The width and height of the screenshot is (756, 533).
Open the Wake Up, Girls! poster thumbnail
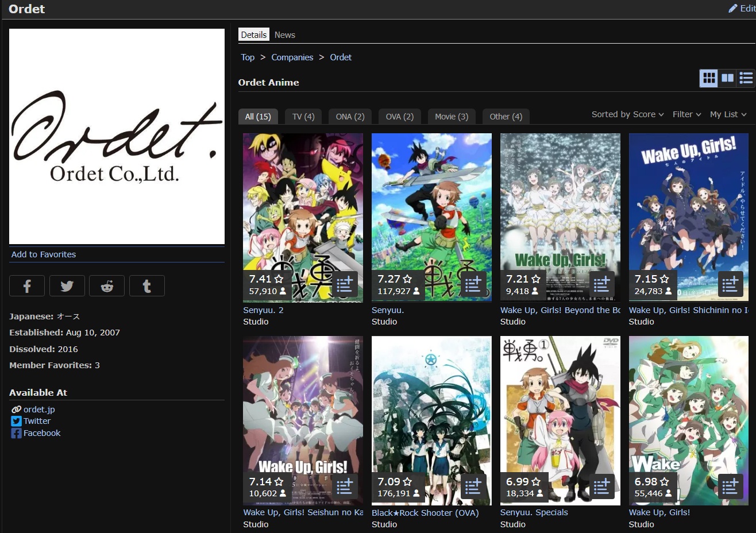[688, 420]
